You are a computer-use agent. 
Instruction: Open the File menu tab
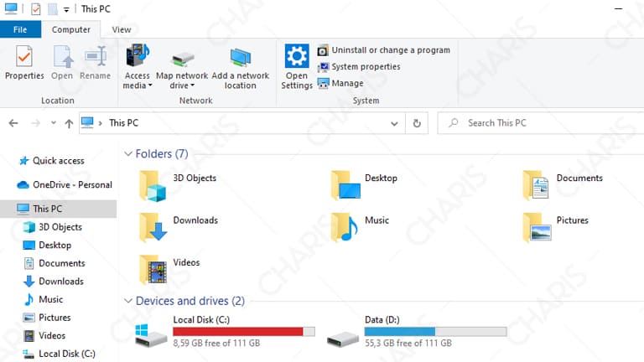(20, 29)
